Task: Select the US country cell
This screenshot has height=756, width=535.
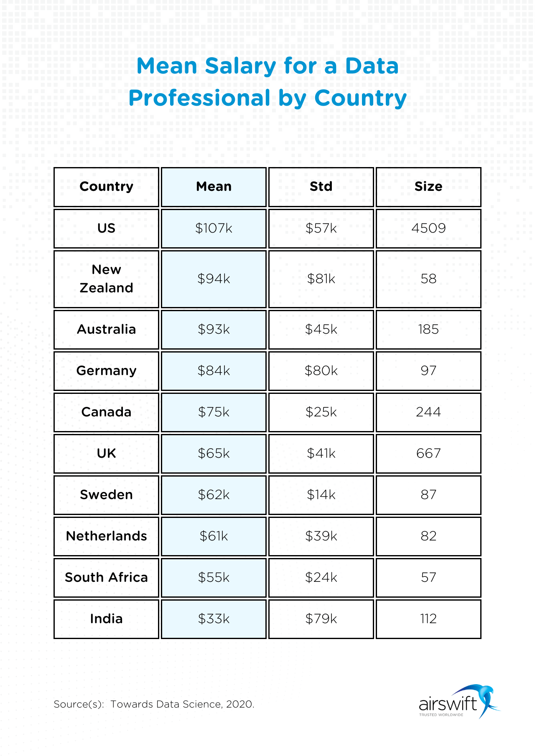Action: 106,228
